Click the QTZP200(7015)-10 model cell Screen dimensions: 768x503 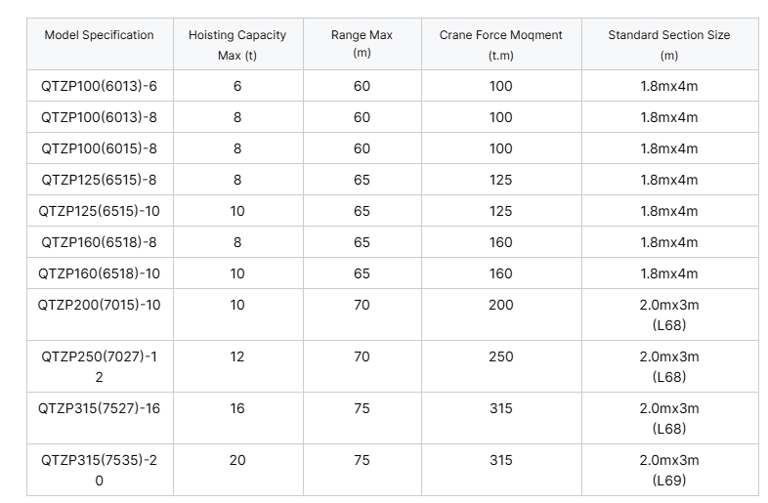99,305
